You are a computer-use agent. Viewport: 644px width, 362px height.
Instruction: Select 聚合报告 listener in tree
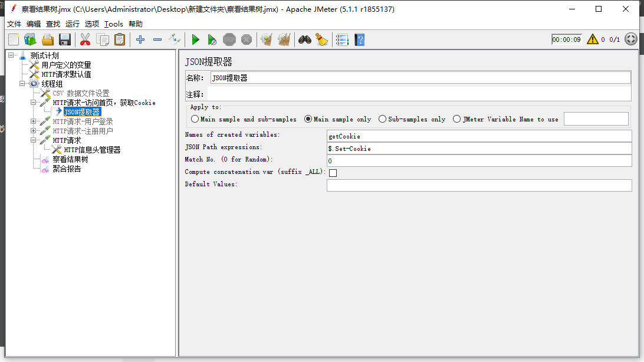point(67,169)
